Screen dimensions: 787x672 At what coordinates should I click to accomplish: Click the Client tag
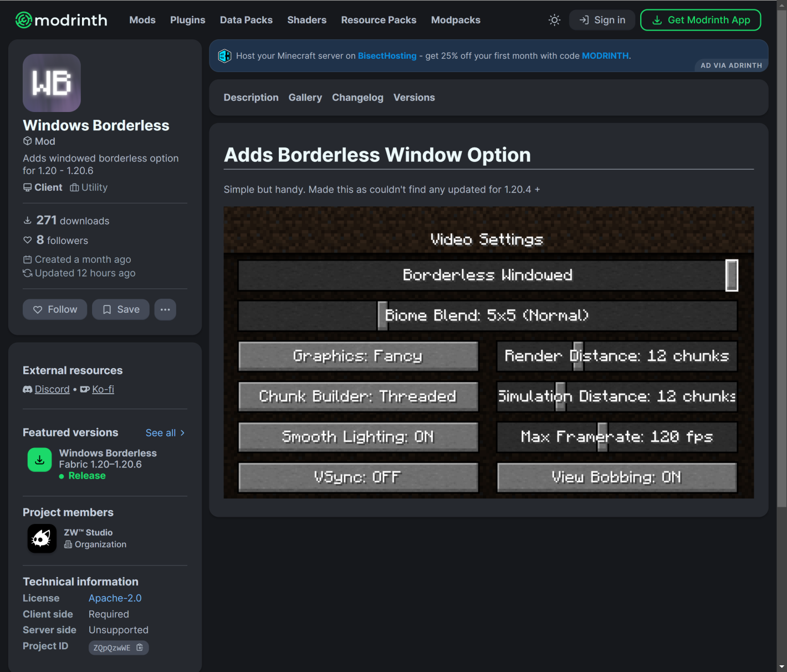coord(43,187)
